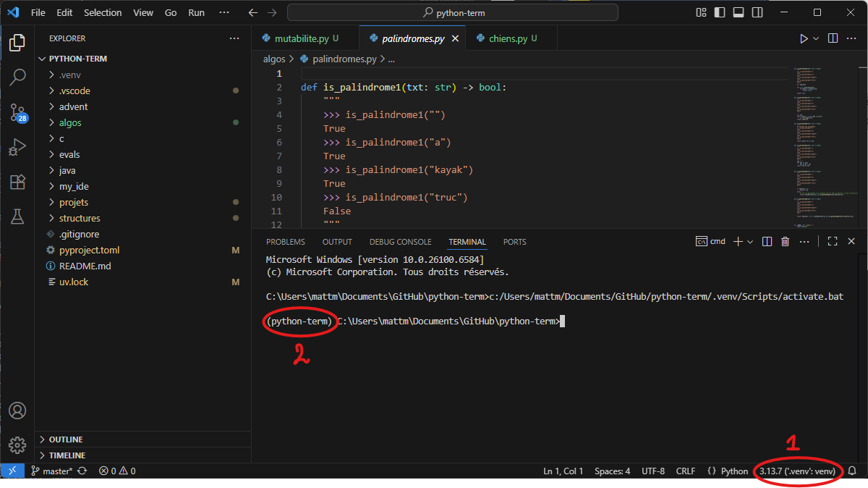Open the Manage gear icon
The height and width of the screenshot is (488, 868).
tap(17, 445)
